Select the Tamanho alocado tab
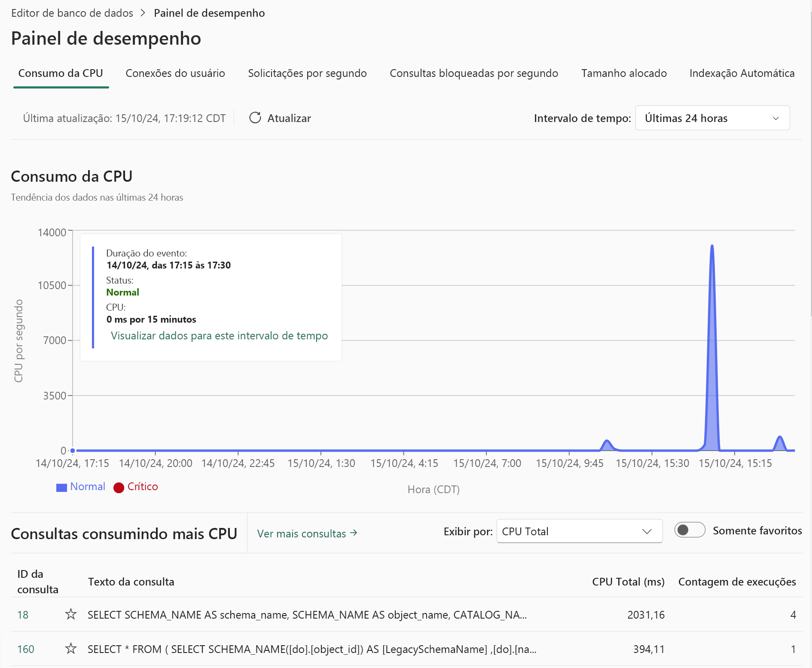 point(624,73)
